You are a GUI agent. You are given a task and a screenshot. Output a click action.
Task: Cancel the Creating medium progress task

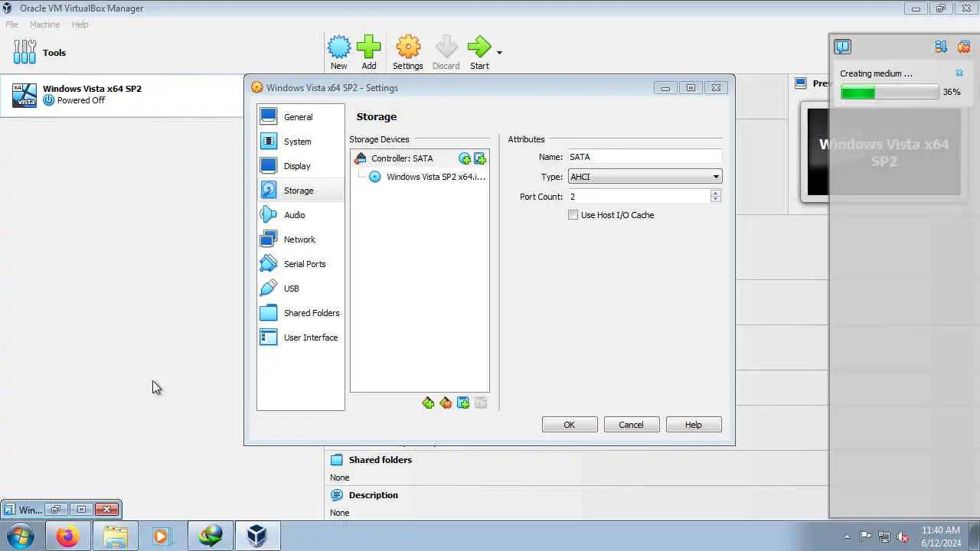[x=959, y=73]
